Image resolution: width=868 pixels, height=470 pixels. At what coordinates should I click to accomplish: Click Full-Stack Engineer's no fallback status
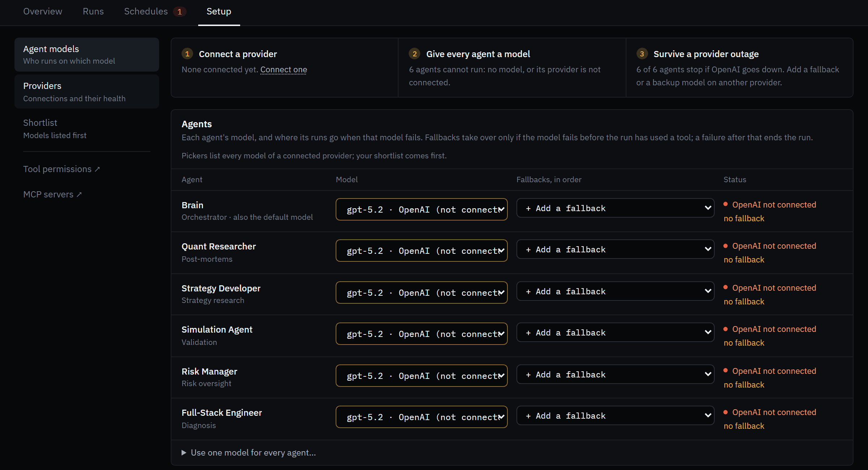(744, 426)
